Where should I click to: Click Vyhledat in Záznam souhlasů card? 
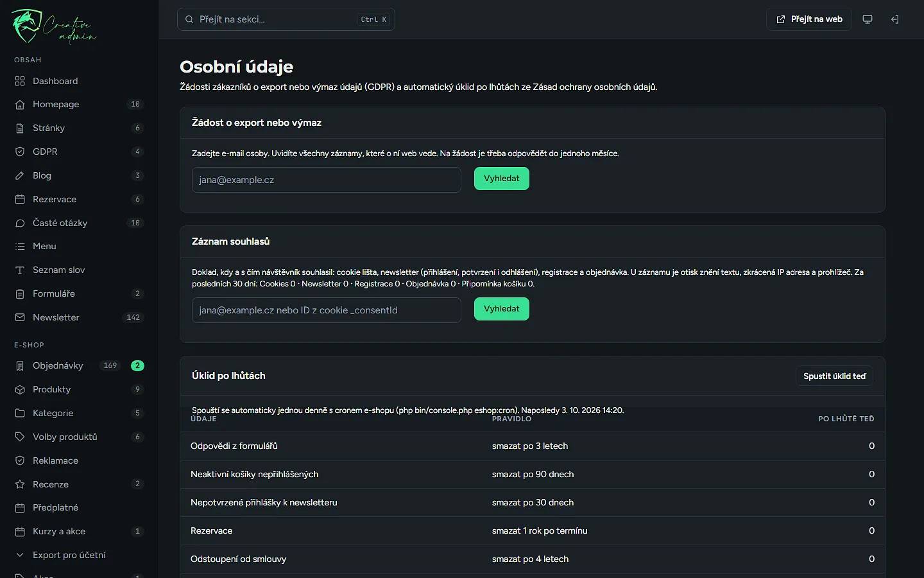tap(502, 309)
